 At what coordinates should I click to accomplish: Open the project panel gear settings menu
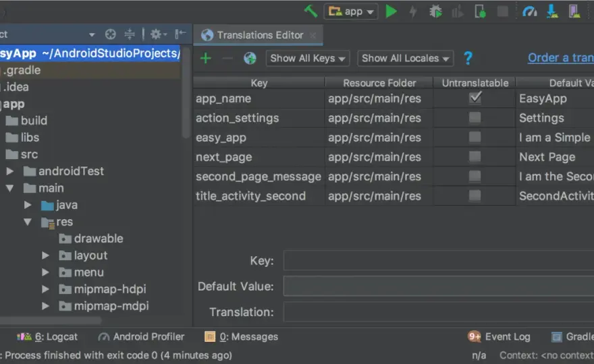[159, 34]
